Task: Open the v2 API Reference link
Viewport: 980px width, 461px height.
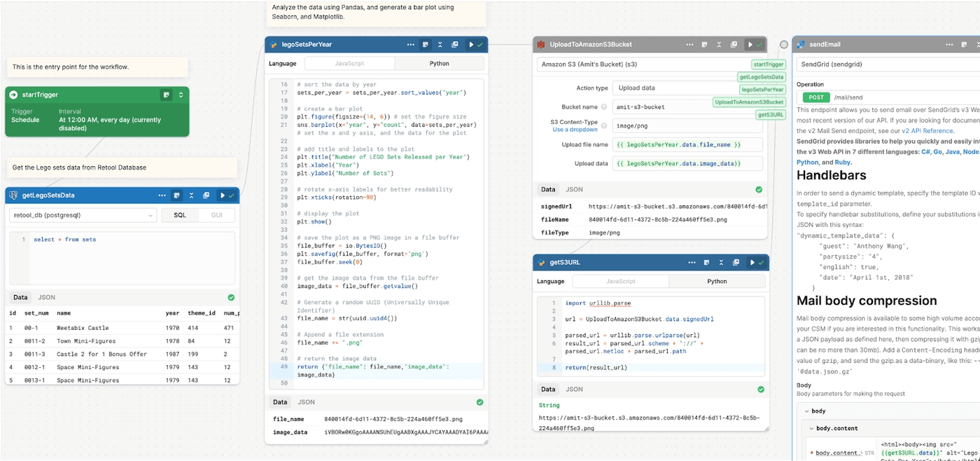Action: [927, 130]
